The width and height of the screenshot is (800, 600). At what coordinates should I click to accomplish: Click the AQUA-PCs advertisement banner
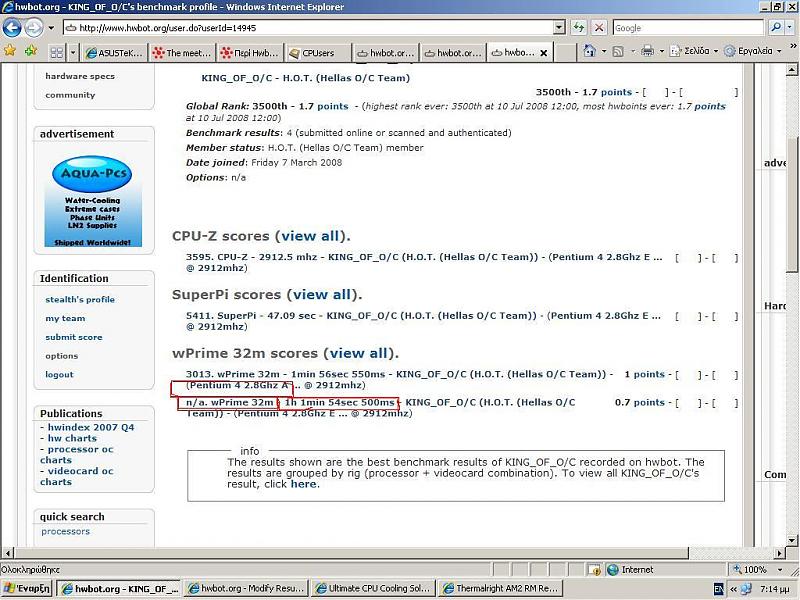coord(92,201)
